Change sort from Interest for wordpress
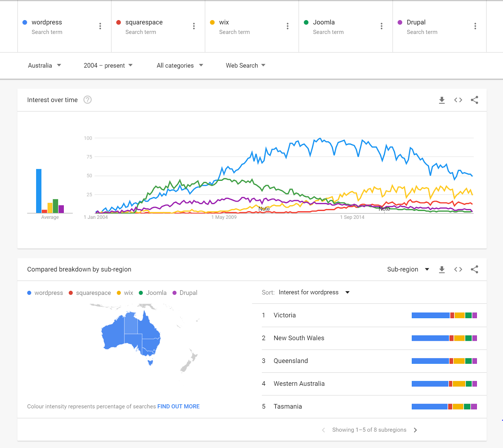The image size is (503, 448). [x=314, y=292]
